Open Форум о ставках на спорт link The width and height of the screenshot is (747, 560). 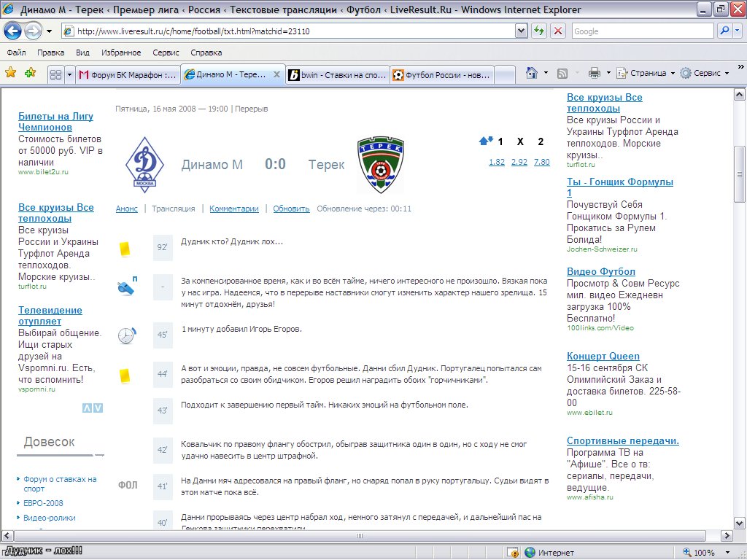(x=60, y=484)
